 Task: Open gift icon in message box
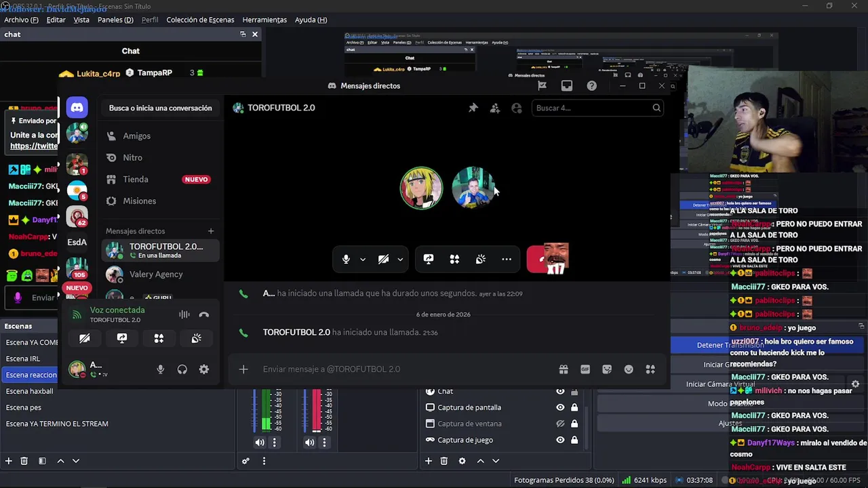[x=564, y=369]
